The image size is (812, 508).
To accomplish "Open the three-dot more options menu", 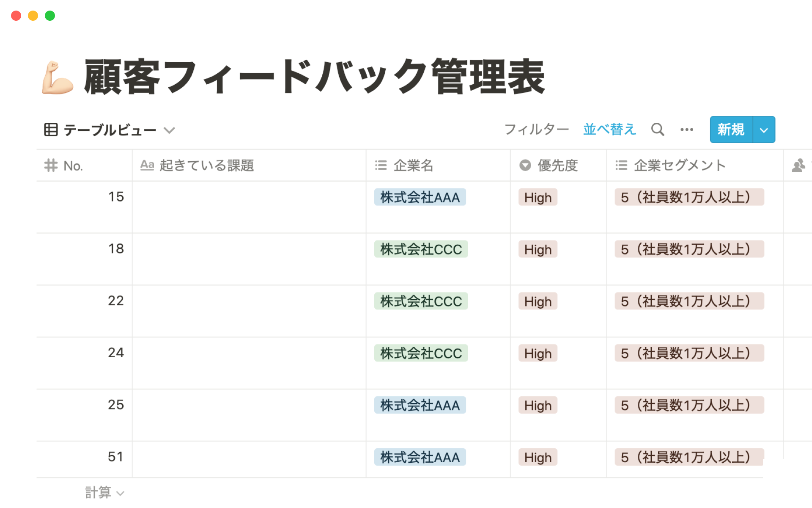I will [x=686, y=130].
